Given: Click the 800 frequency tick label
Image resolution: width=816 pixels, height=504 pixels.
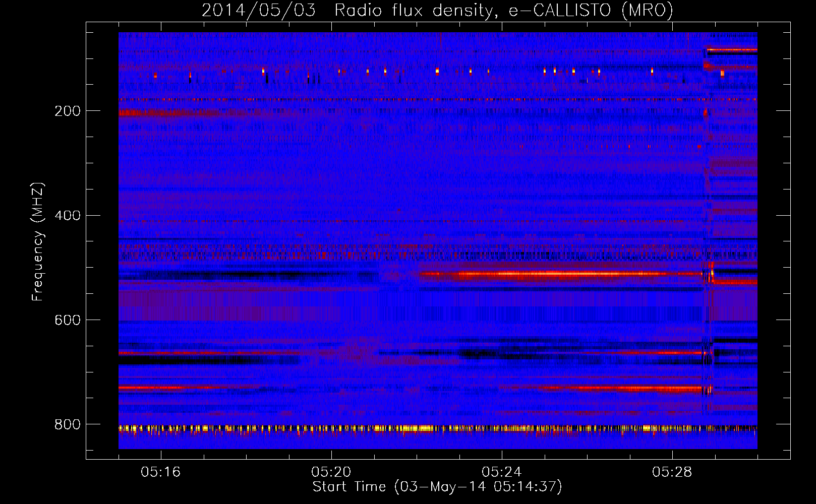Looking at the screenshot, I should click(x=68, y=425).
